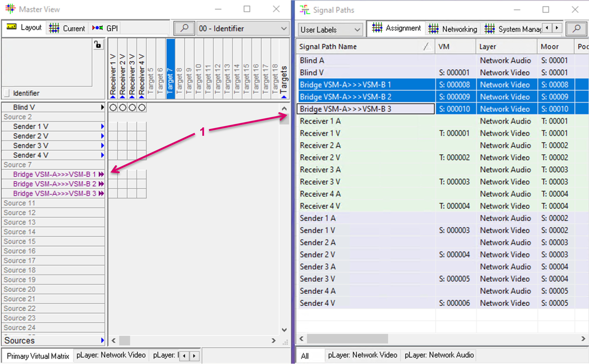Click the search magnifier in Signal Paths
Image resolution: width=589 pixels, height=364 pixels.
(576, 29)
